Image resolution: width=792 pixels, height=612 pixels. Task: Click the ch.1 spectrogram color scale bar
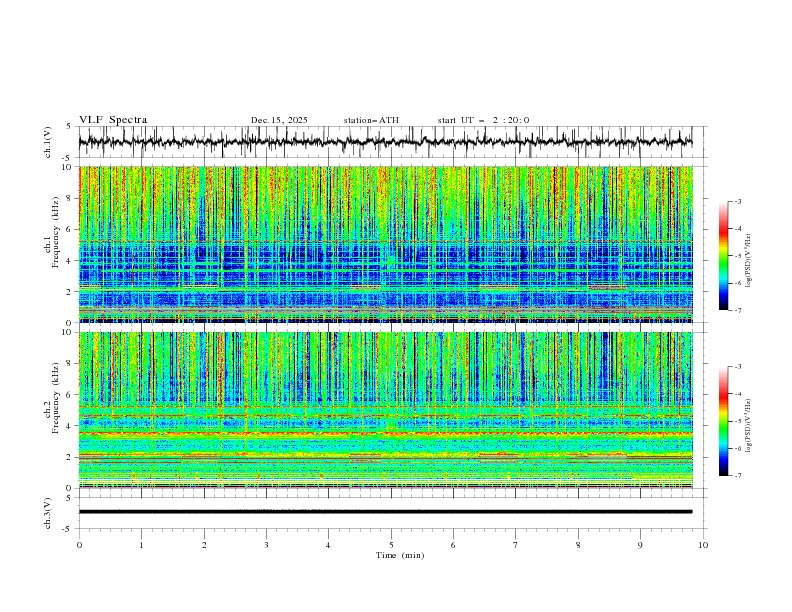click(724, 256)
